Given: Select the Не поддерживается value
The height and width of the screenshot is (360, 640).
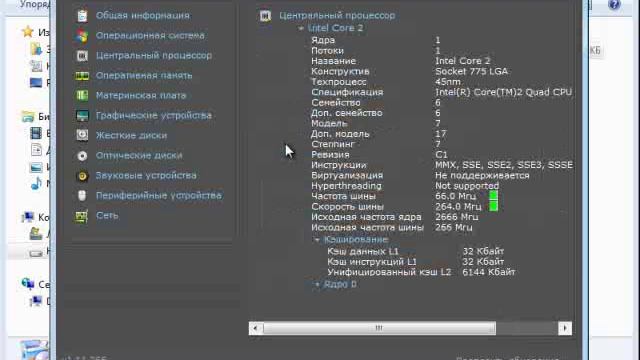Looking at the screenshot, I should 482,176.
